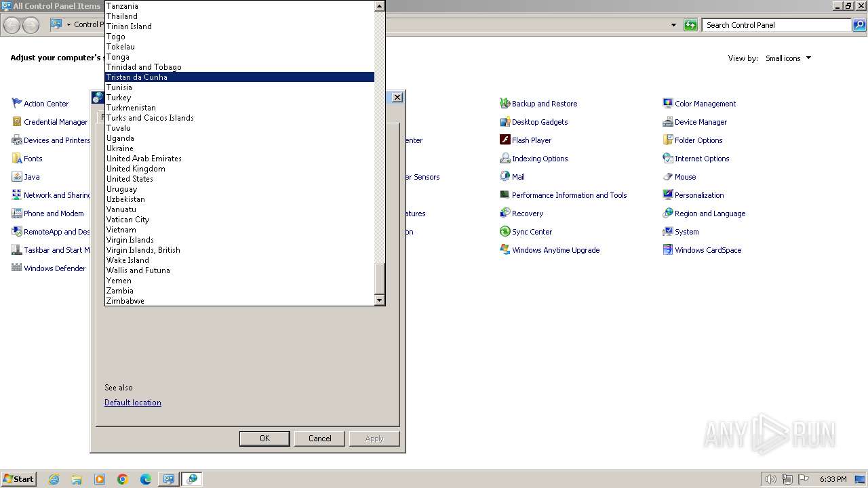This screenshot has height=488, width=868.
Task: Open Windows Anytime Upgrade icon
Action: coord(505,250)
